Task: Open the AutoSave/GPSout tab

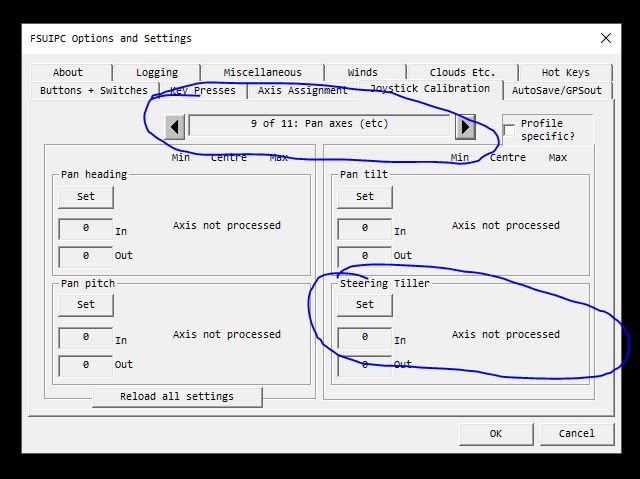Action: pyautogui.click(x=557, y=90)
